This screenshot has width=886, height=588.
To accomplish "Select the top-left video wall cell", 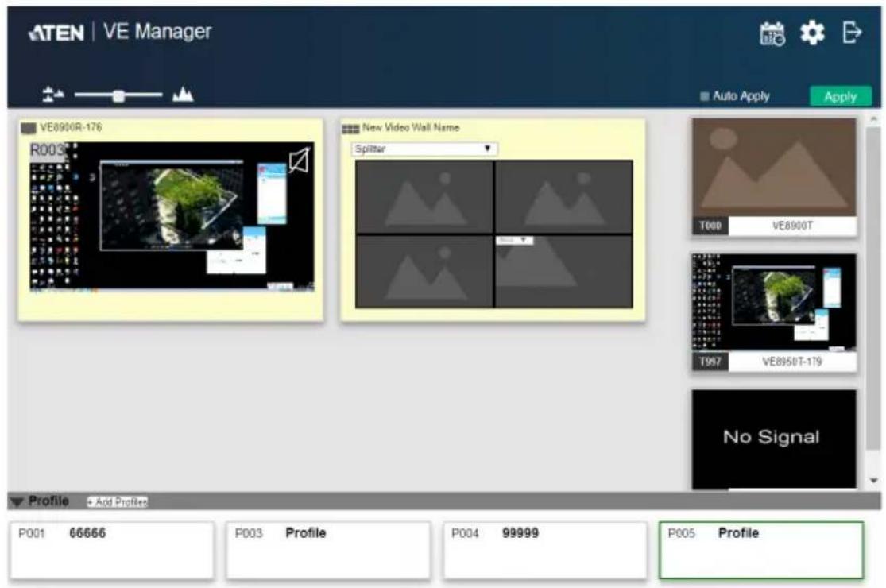I will point(424,196).
